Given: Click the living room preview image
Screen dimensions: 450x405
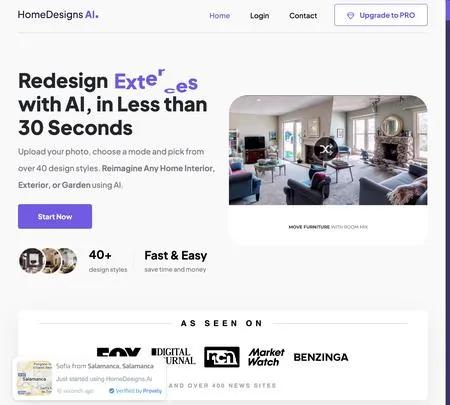Looking at the screenshot, I should pyautogui.click(x=328, y=150).
